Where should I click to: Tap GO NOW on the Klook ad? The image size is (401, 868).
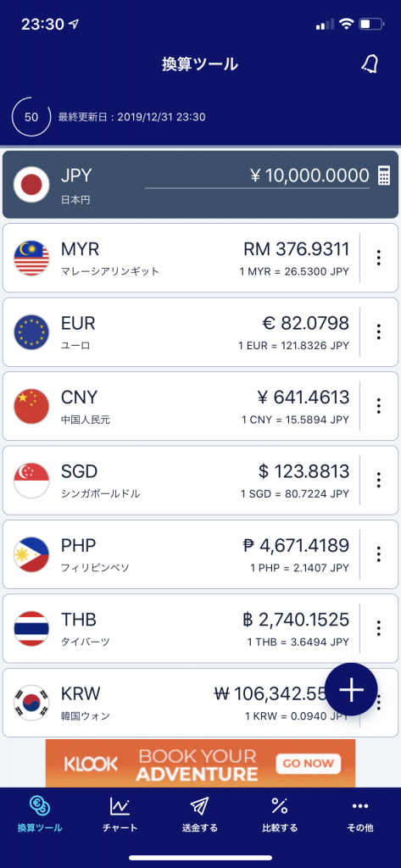tap(309, 764)
